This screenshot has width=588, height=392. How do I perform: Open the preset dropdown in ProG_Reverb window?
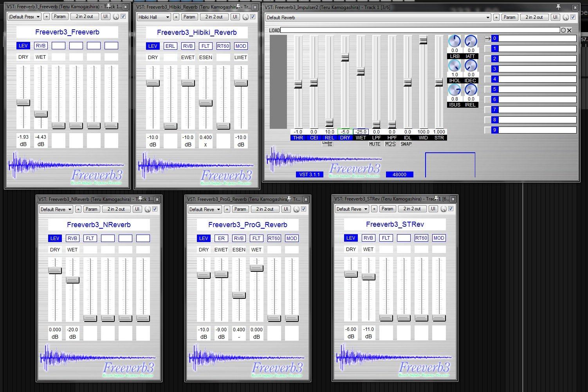point(205,209)
